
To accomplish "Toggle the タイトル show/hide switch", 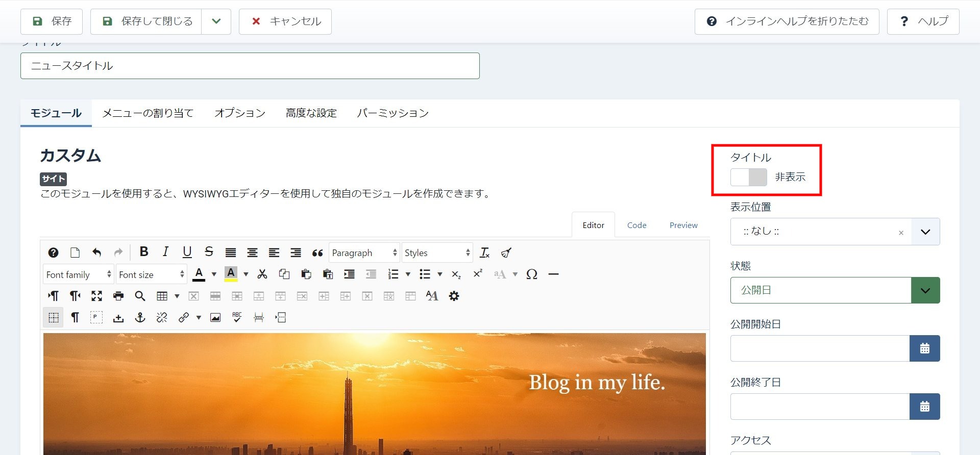I will (748, 178).
